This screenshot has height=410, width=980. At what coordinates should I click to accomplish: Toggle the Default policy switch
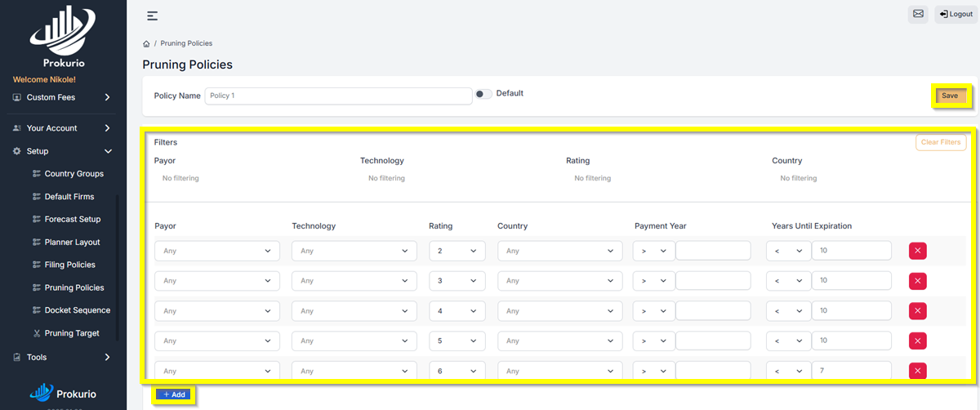coord(483,94)
